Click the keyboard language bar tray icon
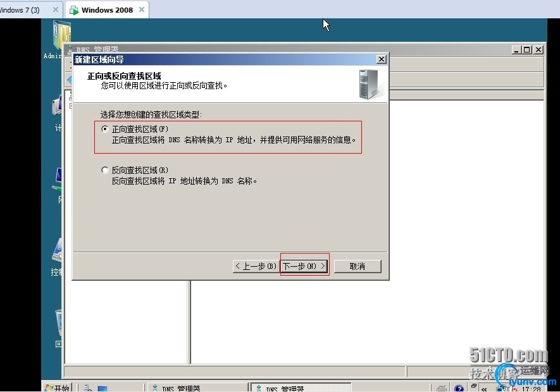The width and height of the screenshot is (560, 392). pos(442,388)
